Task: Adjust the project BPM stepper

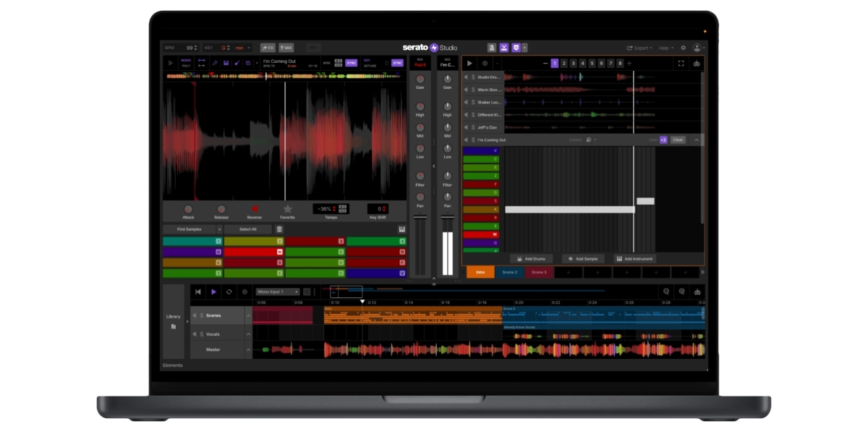Action: tap(195, 48)
